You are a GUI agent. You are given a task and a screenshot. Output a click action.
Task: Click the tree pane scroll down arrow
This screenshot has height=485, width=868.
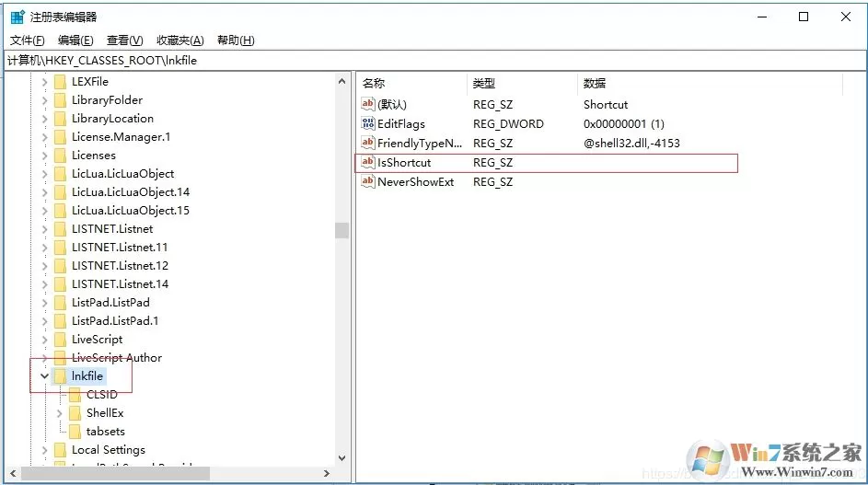(x=341, y=458)
